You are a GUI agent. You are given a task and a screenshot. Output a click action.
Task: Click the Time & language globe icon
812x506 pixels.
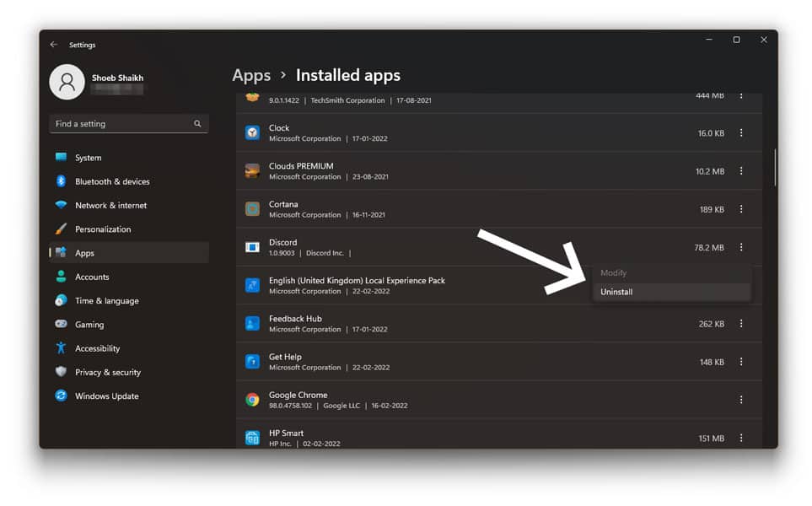point(61,300)
